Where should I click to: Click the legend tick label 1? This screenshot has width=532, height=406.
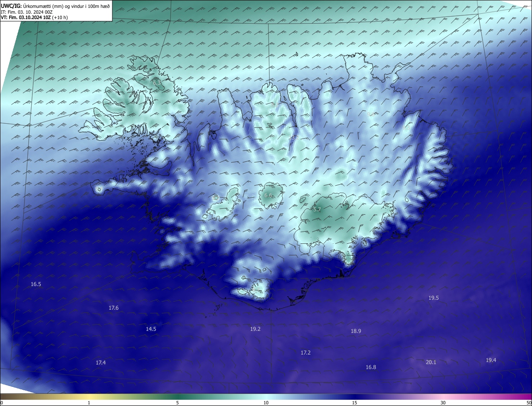click(x=89, y=403)
